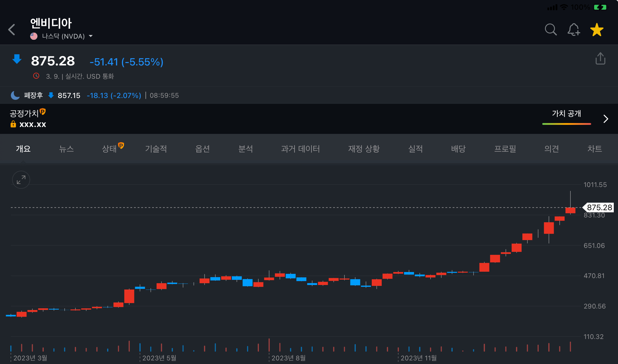Open the 옵션 tab

pos(202,149)
